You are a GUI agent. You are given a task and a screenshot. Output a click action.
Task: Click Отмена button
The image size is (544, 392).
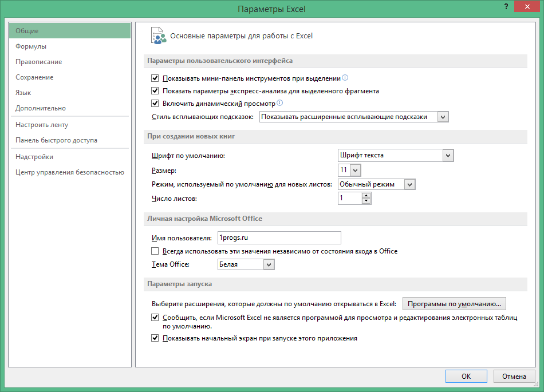coord(514,376)
